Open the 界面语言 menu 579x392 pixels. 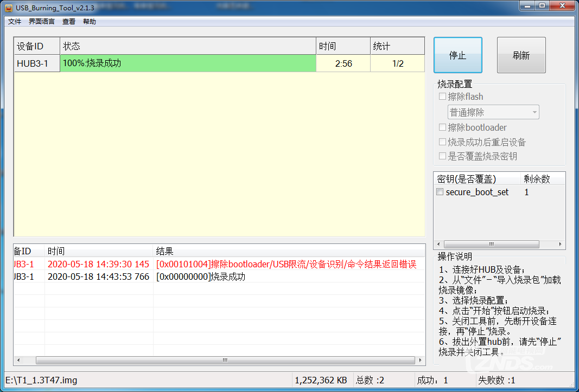click(x=41, y=22)
